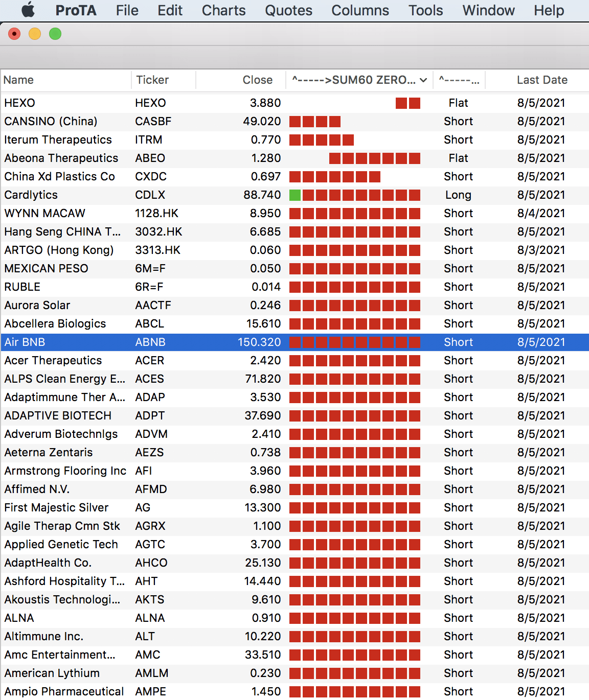Select the Iterum Therapeutics row
This screenshot has height=700, width=589.
coord(294,139)
